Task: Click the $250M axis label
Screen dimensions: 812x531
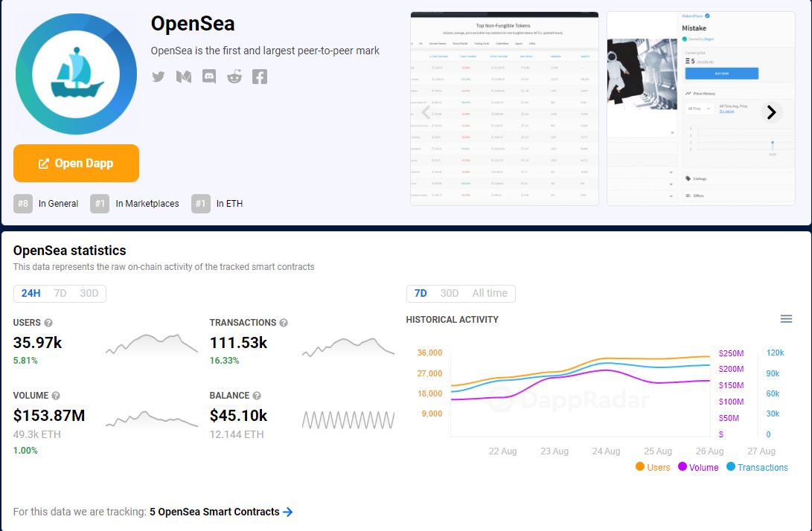Action: (731, 353)
